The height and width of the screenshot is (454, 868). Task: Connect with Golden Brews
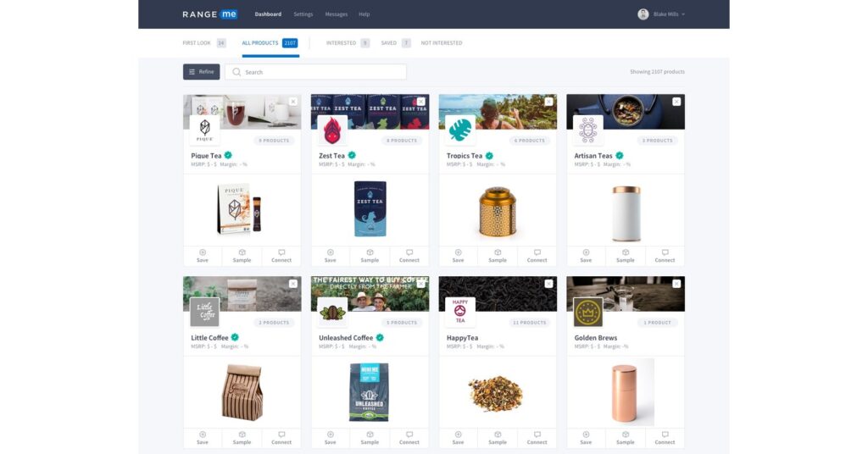[x=665, y=438]
